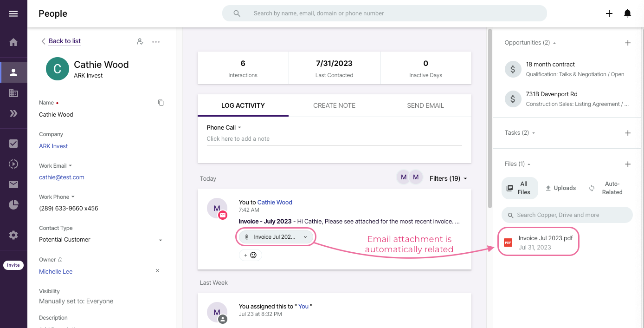Open Filters (19) dropdown

click(x=448, y=178)
